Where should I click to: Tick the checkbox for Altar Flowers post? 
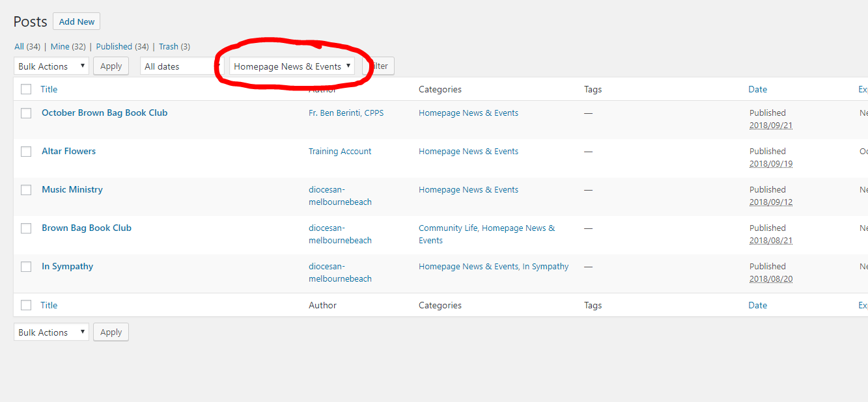[26, 152]
